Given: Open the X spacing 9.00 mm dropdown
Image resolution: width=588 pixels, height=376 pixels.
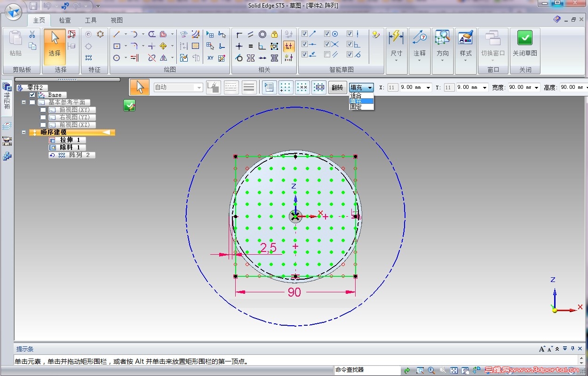Looking at the screenshot, I should point(428,87).
